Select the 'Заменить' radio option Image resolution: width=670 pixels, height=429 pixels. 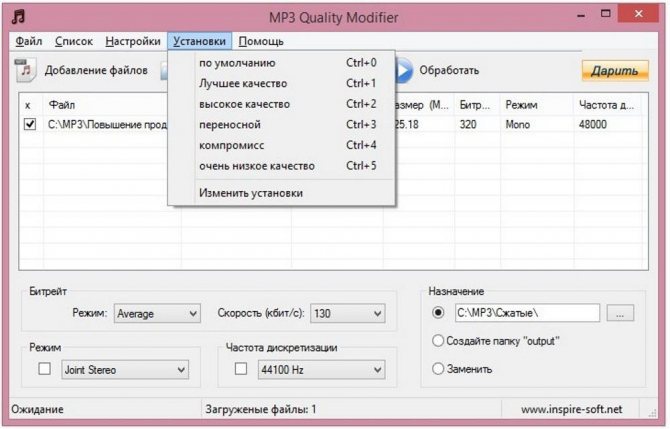pos(438,368)
